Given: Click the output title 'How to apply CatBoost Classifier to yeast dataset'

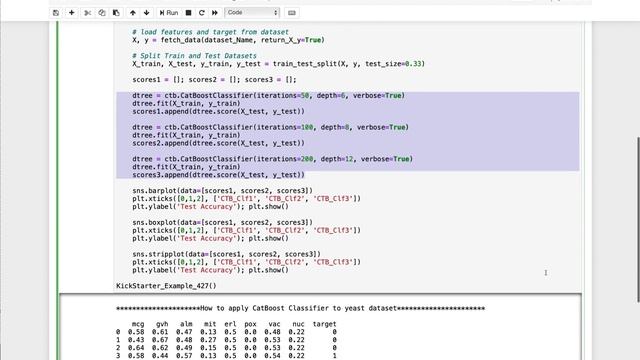Looking at the screenshot, I should [298, 308].
